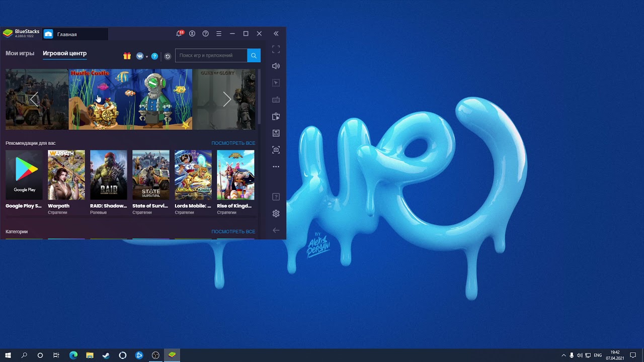Screen dimensions: 644x362
Task: Click the Поиск игр и приложений field
Action: click(x=211, y=55)
